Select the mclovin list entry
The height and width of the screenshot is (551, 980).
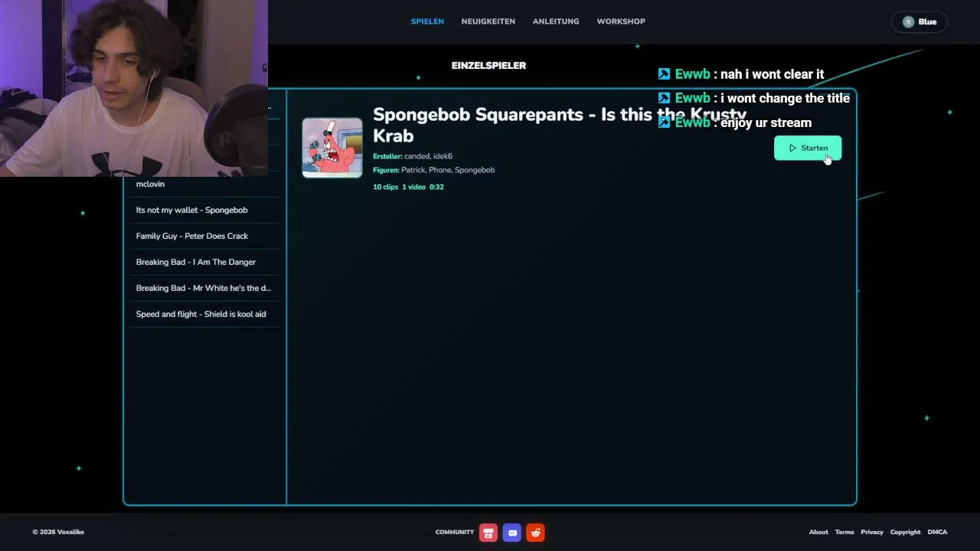click(x=205, y=184)
